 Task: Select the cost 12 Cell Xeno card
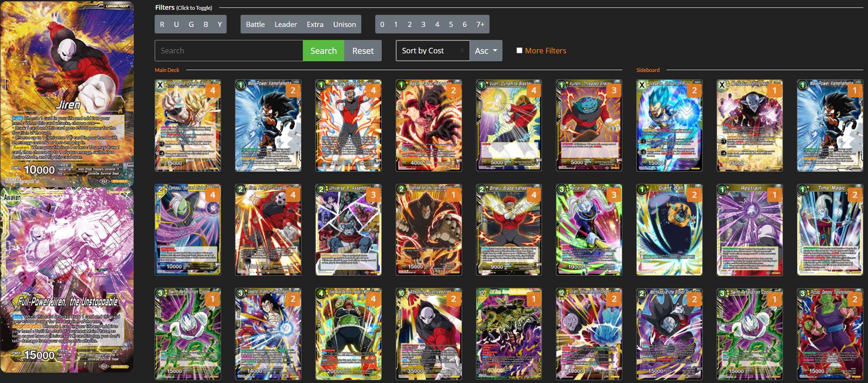point(509,334)
